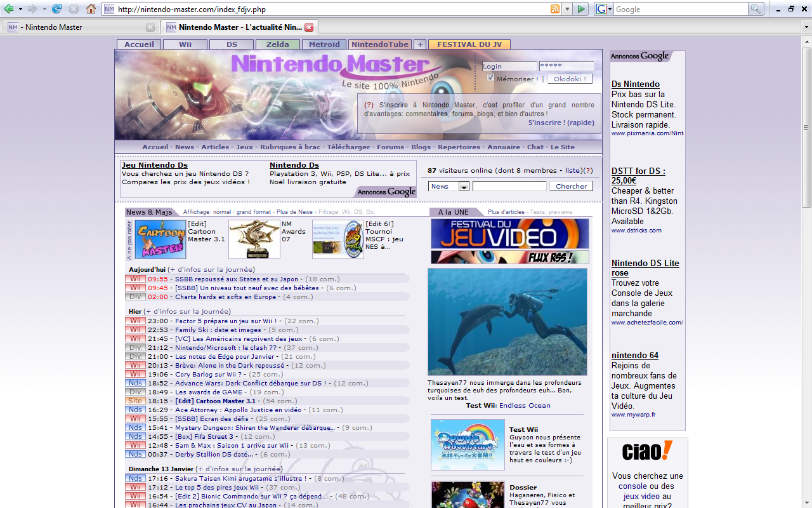Go back with the green arrow

tap(9, 9)
